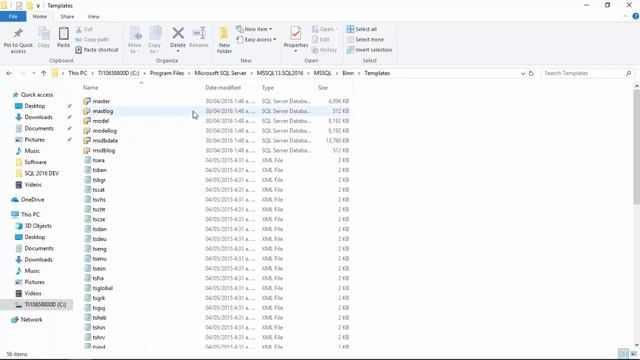The image size is (640, 360).
Task: Click the search magnifier icon
Action: point(628,73)
